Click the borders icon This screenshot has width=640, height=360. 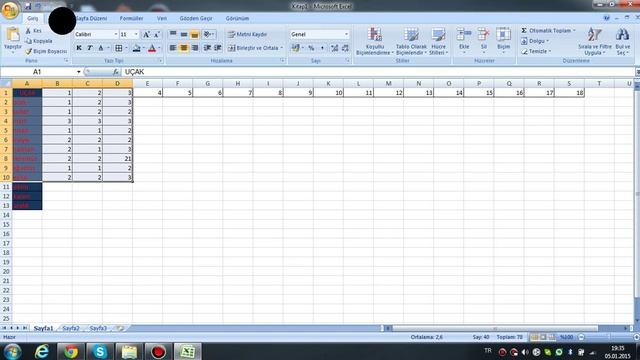(119, 48)
